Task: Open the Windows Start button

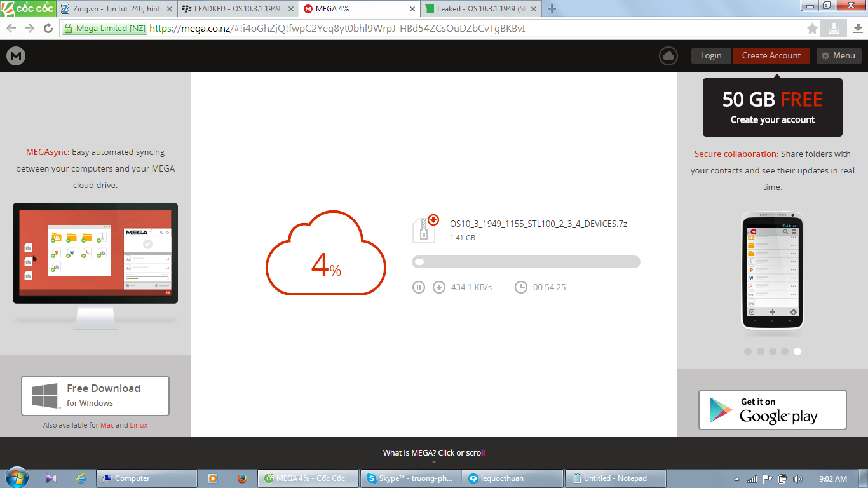Action: coord(17,478)
